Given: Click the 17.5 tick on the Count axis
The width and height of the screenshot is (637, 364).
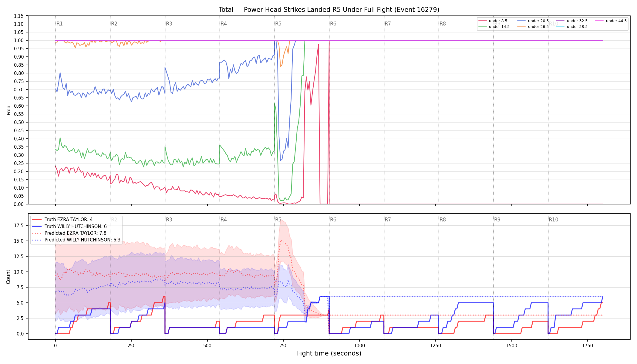Looking at the screenshot, I should [19, 225].
